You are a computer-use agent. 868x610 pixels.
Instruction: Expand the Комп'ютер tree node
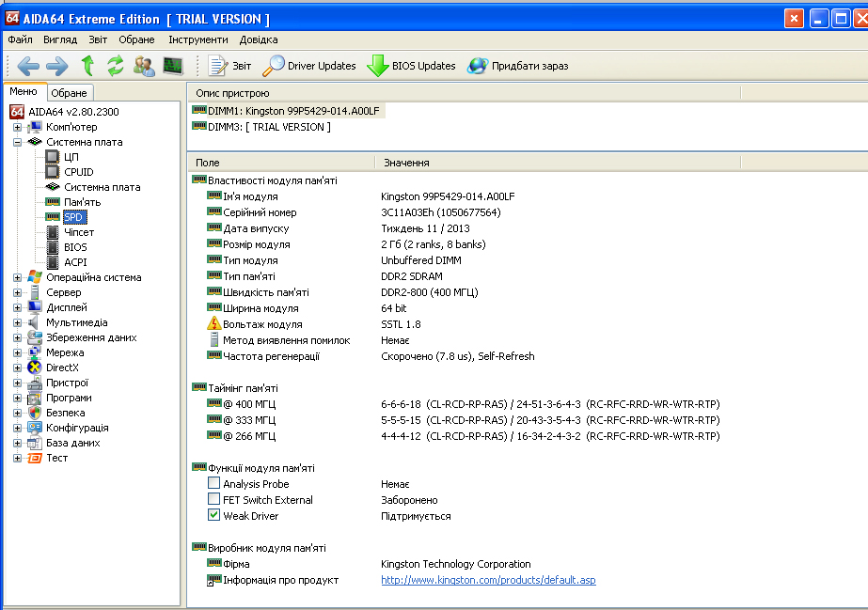pos(17,127)
